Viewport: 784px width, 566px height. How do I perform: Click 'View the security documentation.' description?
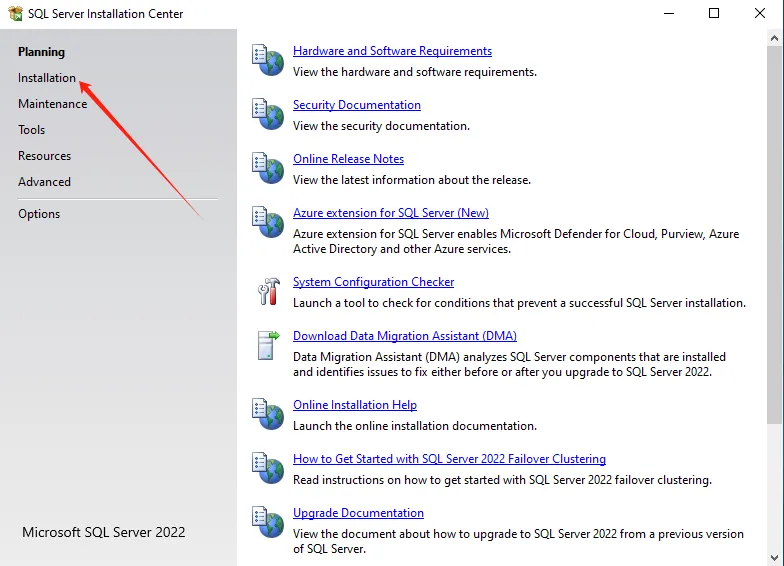[382, 126]
